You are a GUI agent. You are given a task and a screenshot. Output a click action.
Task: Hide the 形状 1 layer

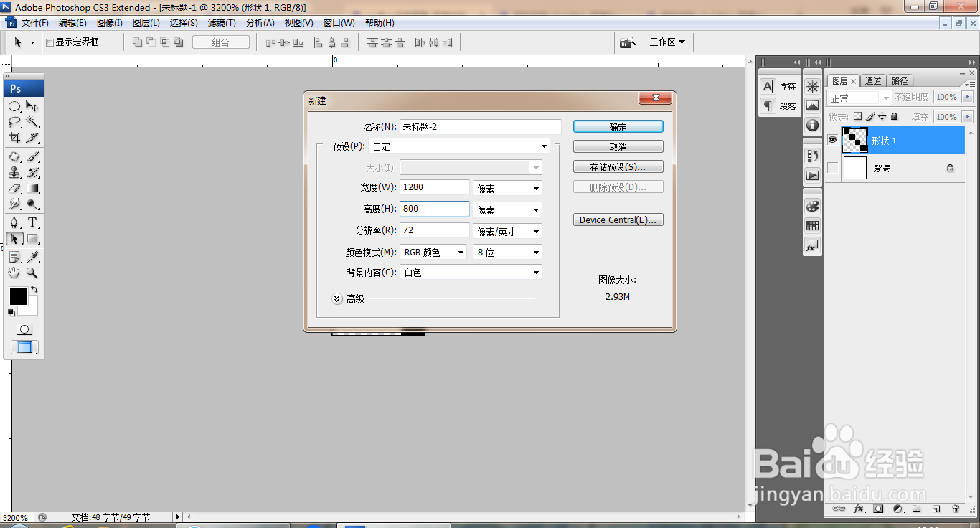tap(832, 141)
